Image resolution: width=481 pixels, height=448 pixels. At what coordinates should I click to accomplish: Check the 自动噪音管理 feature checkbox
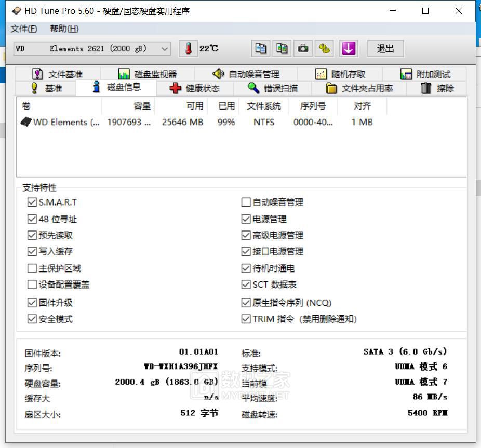(246, 202)
